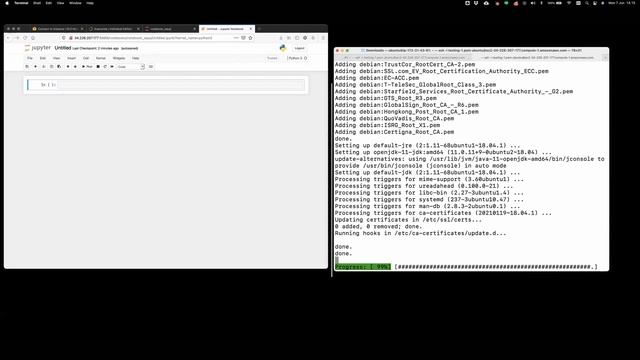This screenshot has width=640, height=360.
Task: Insert a cell below with the plus icon
Action: point(36,67)
